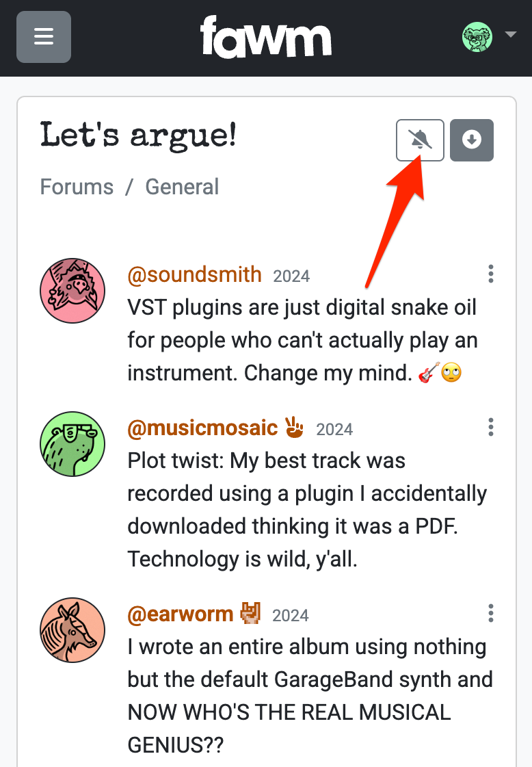Visit @soundsmith's profile link
The image size is (532, 767).
(x=194, y=274)
